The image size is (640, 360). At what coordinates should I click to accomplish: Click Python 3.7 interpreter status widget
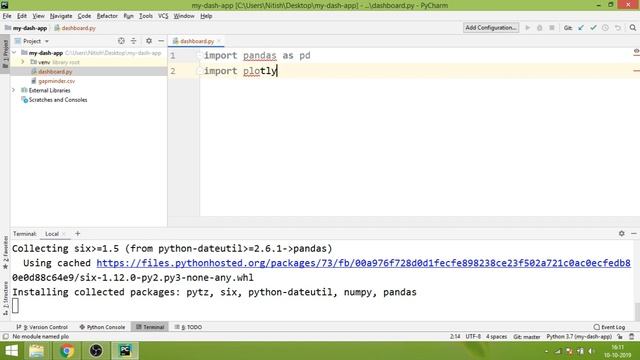click(579, 337)
